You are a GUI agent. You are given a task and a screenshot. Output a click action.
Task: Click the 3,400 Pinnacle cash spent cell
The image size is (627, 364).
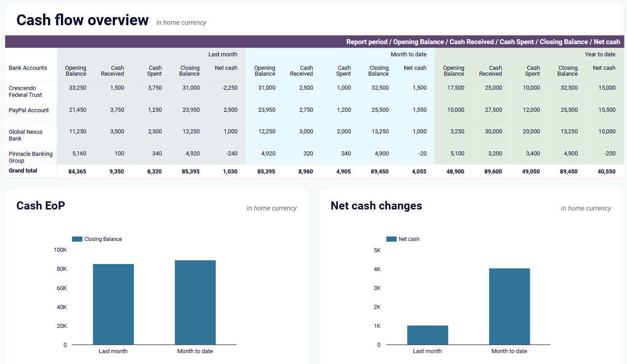coord(533,154)
